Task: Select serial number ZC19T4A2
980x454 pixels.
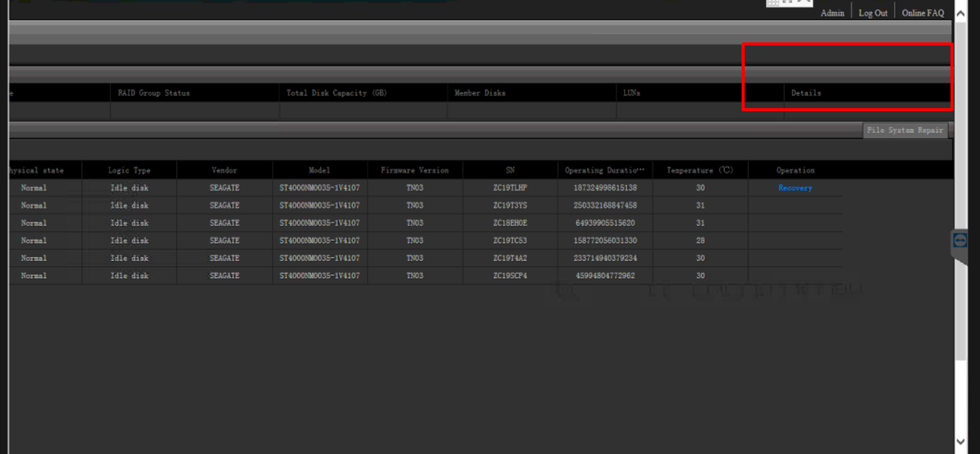Action: tap(510, 258)
